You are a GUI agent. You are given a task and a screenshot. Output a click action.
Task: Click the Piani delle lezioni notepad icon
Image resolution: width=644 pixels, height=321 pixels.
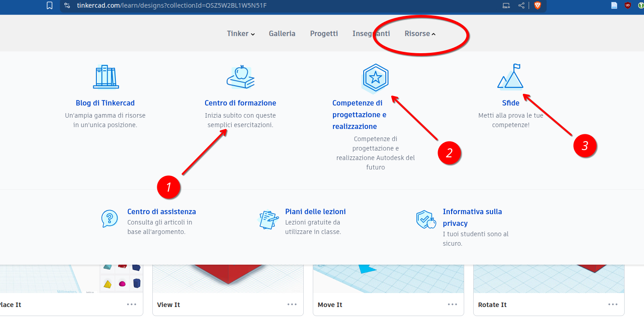click(x=268, y=220)
